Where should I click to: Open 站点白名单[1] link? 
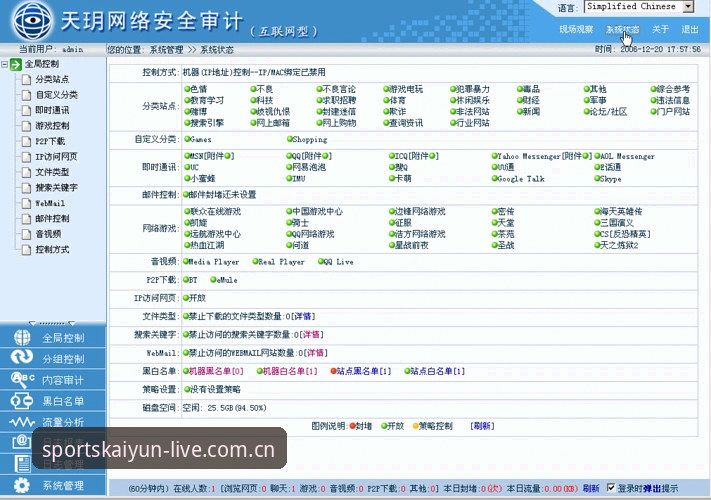(x=438, y=371)
